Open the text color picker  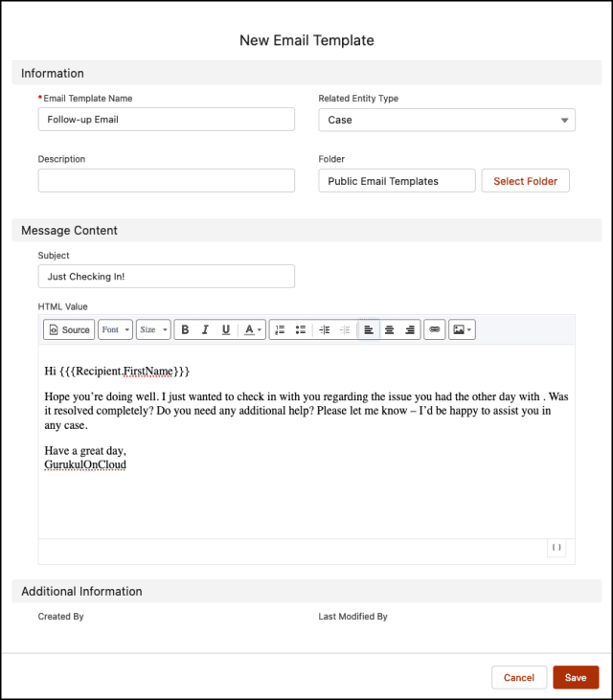coord(252,329)
